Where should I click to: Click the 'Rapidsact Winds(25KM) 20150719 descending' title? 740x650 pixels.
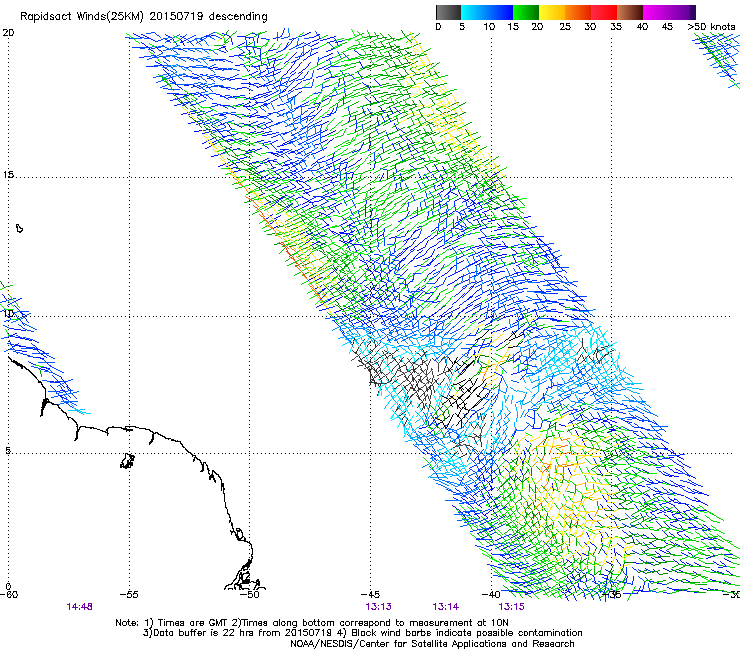(143, 17)
